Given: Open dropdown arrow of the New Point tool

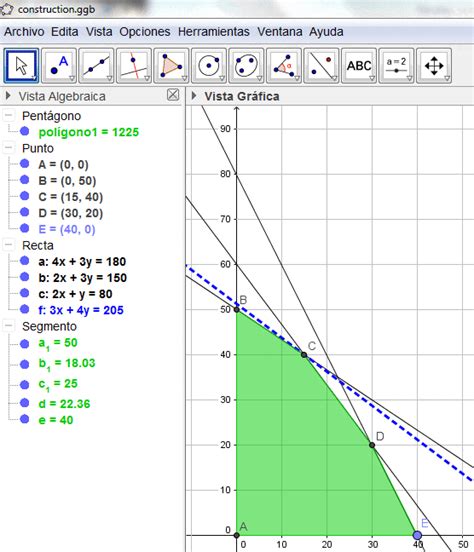Looking at the screenshot, I should tap(72, 79).
